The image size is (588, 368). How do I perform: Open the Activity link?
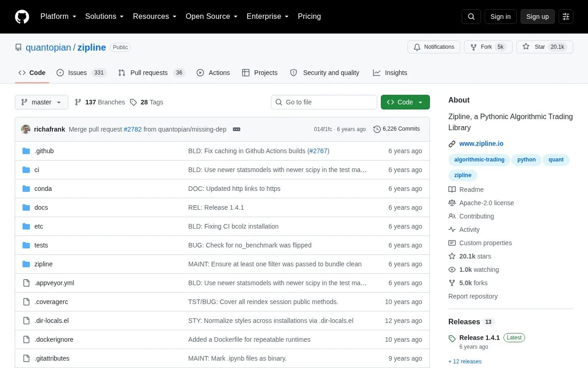coord(464,230)
